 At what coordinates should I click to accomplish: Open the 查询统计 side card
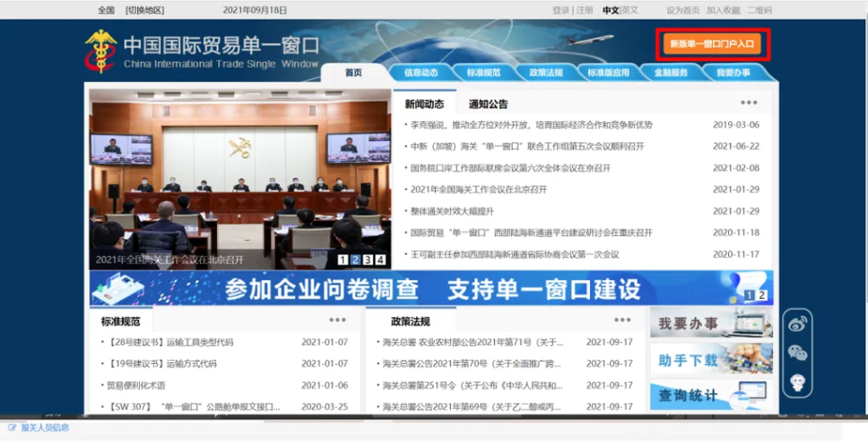click(x=711, y=394)
